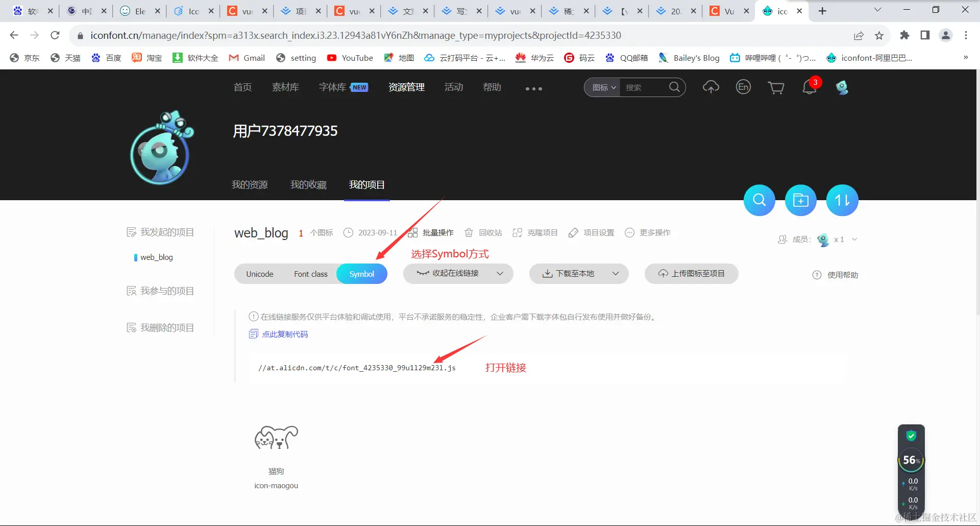Click the cloud upload icon in navbar
Screen dimensions: 980x526
[x=710, y=87]
